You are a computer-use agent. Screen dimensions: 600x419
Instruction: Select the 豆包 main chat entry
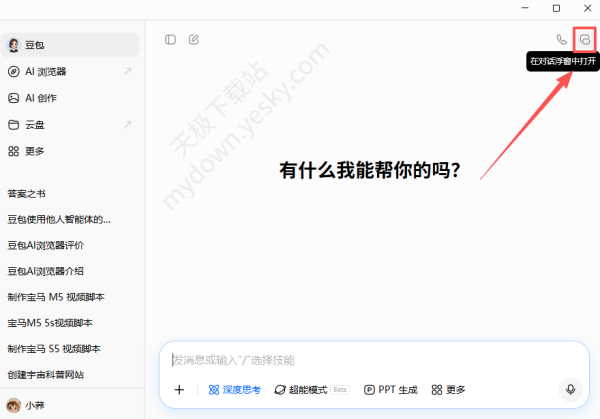(70, 45)
